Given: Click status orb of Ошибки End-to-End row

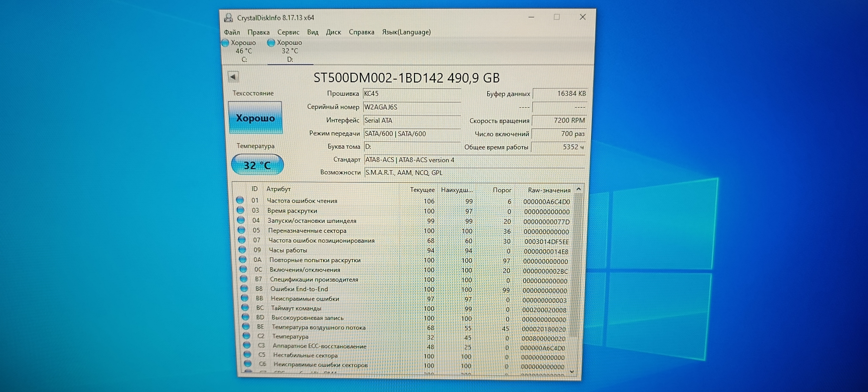Looking at the screenshot, I should [x=244, y=288].
